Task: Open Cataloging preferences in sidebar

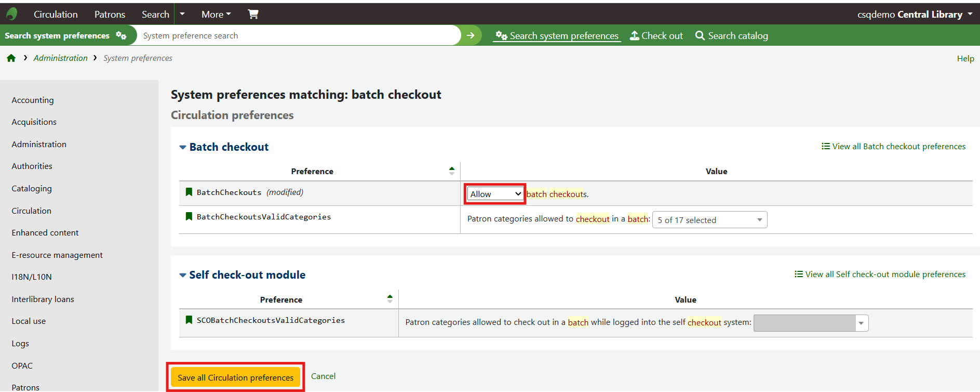Action: [32, 189]
